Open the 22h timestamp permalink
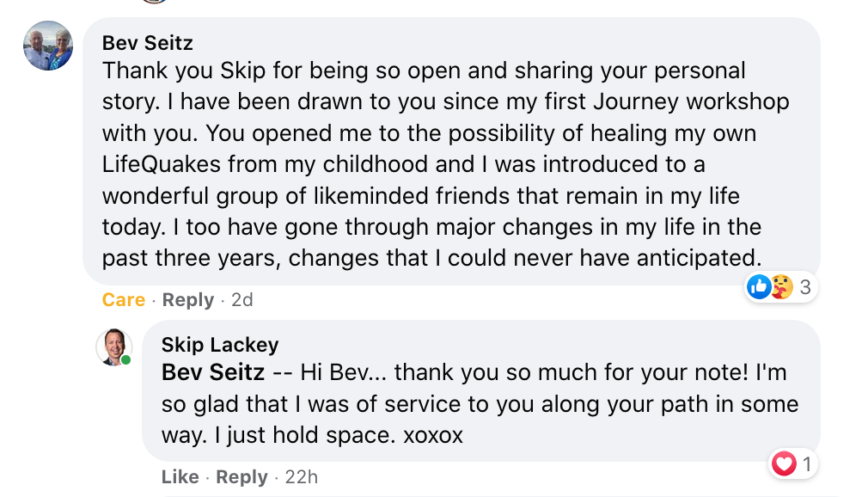868x497 pixels. [x=301, y=477]
